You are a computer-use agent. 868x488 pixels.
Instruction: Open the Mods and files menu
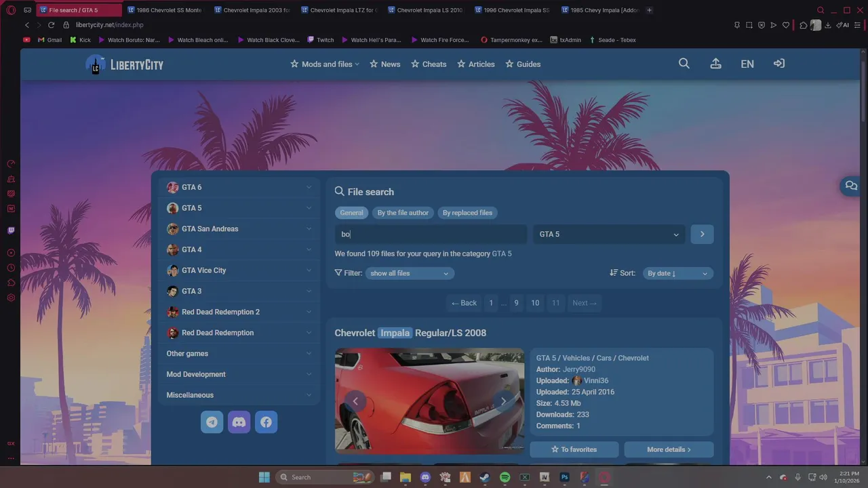[x=325, y=64]
